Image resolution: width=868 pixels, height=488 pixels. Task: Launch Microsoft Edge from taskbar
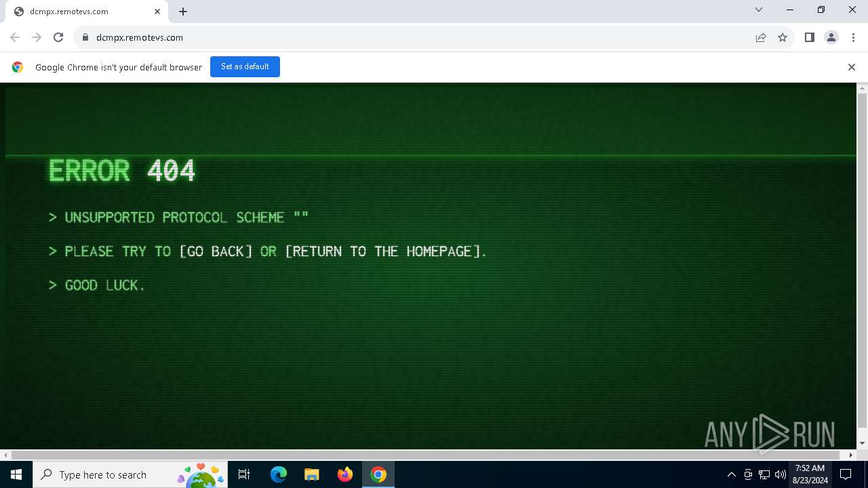(278, 474)
